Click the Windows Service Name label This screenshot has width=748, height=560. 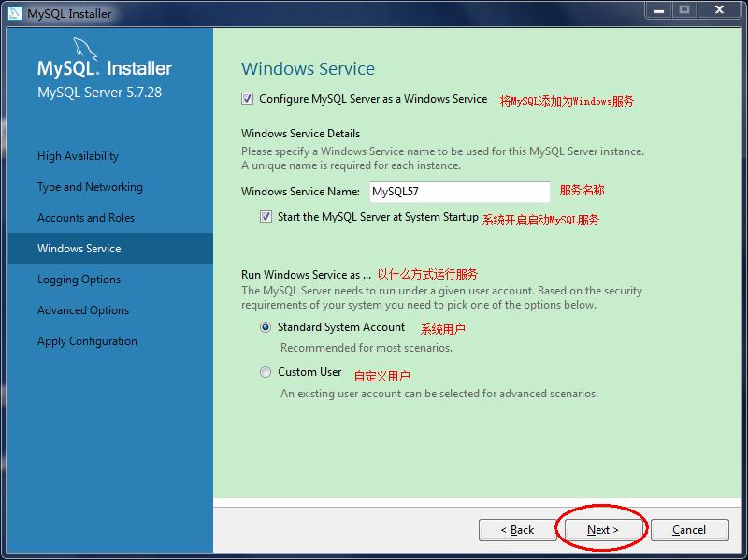(x=300, y=192)
